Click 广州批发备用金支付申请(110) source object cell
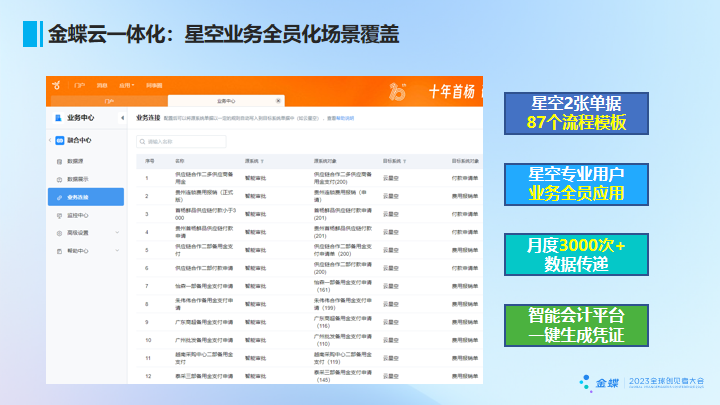Viewport: 720px width, 405px height. pos(343,340)
